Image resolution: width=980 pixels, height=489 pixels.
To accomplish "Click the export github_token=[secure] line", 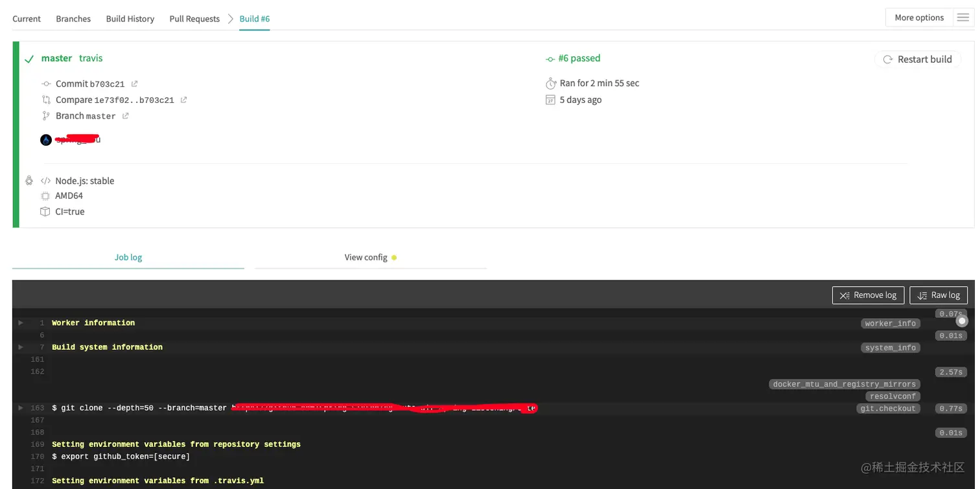I will pyautogui.click(x=121, y=457).
